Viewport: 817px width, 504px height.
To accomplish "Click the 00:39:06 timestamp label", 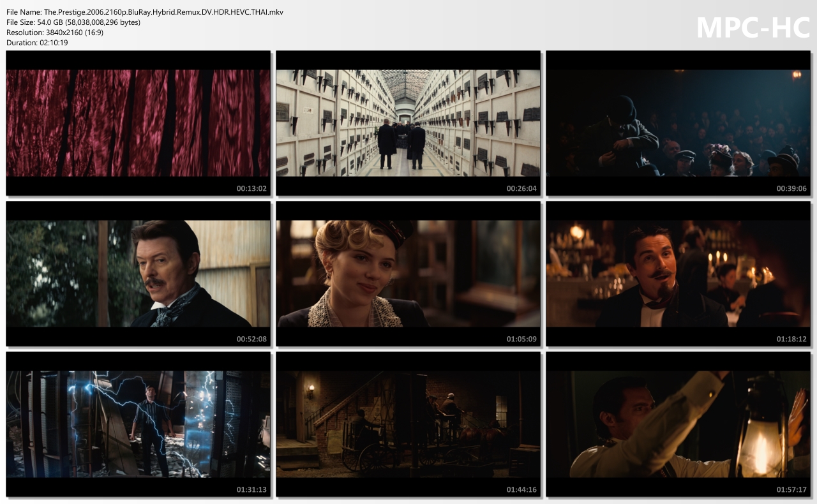I will tap(791, 189).
